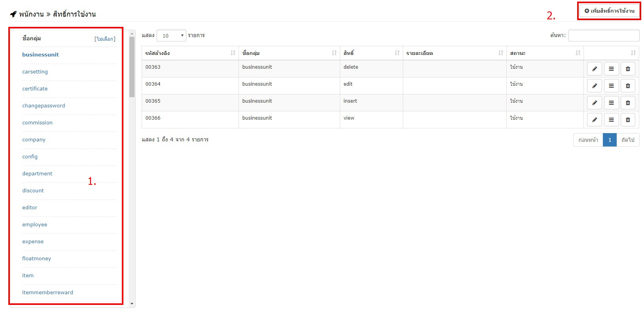Screen dimensions: 644x314
Task: Click the group list scrollbar thumb
Action: pyautogui.click(x=132, y=67)
